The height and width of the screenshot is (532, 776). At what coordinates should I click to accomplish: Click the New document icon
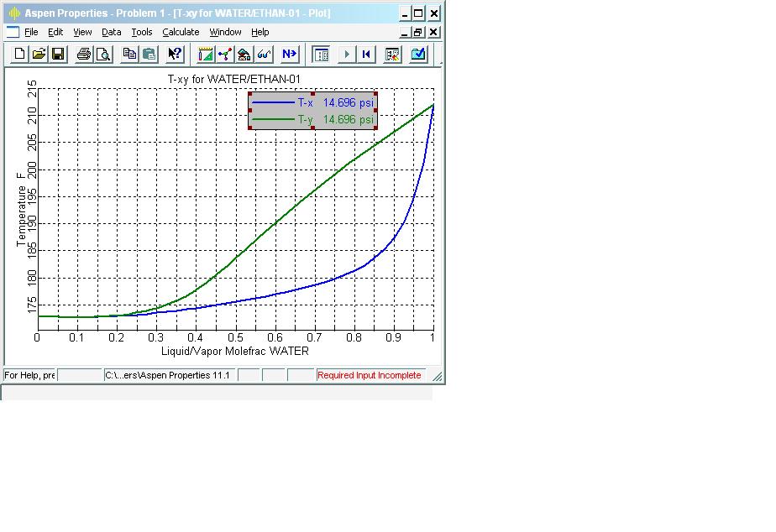[x=20, y=54]
